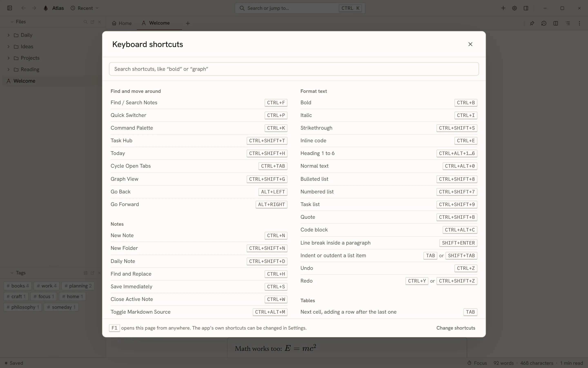
Task: Click the Toggle Markdown Source row
Action: tap(199, 312)
